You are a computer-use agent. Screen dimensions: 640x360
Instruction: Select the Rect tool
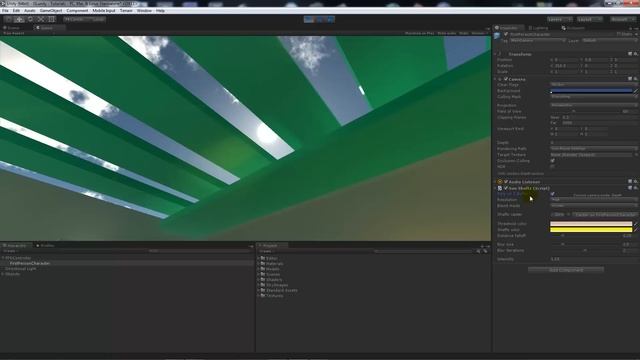click(x=51, y=19)
